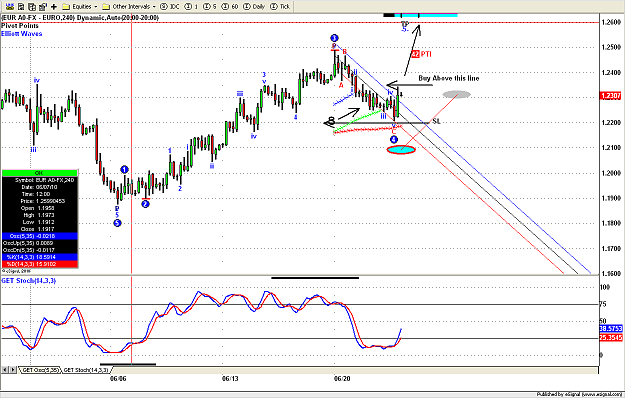Click the yellow chart icon starting the toolbar
The image size is (625, 398).
[10, 6]
